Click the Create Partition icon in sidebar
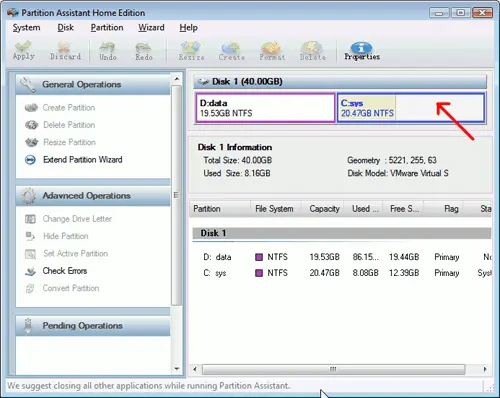The image size is (500, 398). click(31, 108)
